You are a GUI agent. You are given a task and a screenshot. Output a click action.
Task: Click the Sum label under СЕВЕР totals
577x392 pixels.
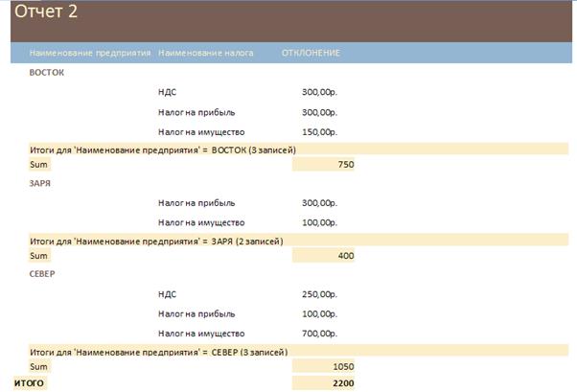39,367
